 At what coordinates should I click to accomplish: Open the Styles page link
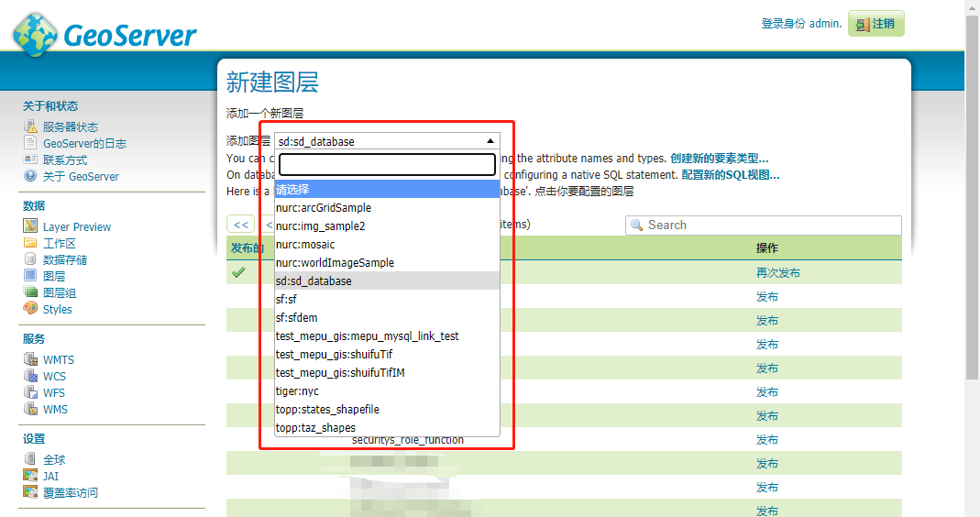pyautogui.click(x=58, y=310)
